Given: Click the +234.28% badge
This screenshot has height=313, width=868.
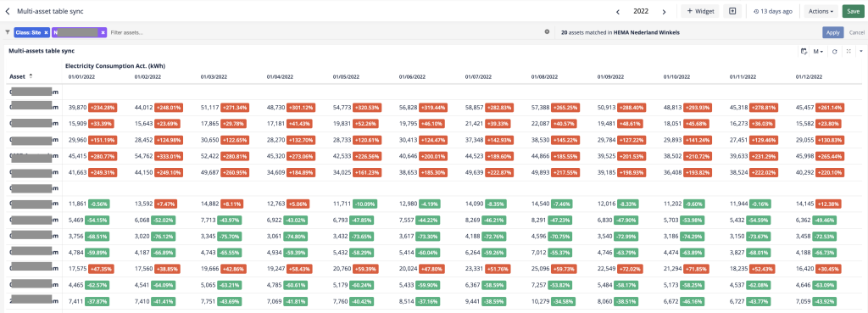Looking at the screenshot, I should pos(103,107).
